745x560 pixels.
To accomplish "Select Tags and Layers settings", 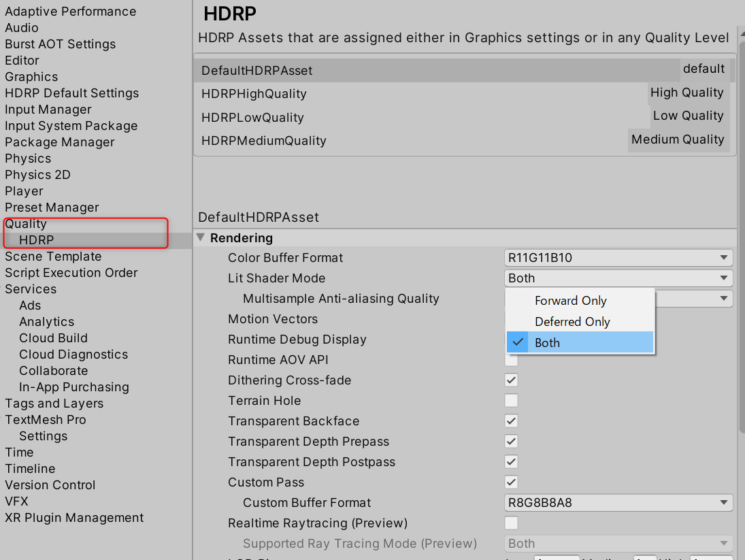I will (54, 403).
